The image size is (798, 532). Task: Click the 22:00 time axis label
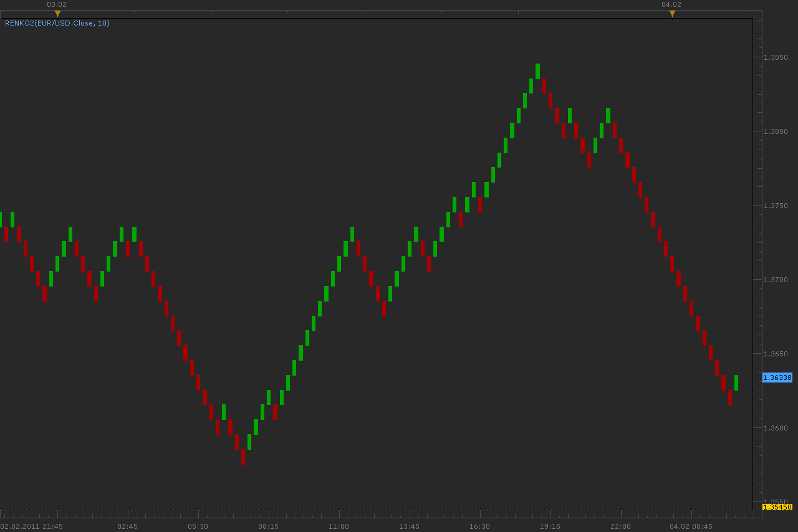(x=620, y=526)
